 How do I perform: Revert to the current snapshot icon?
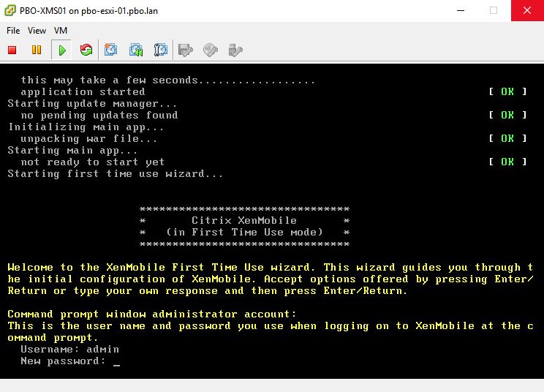pos(136,50)
